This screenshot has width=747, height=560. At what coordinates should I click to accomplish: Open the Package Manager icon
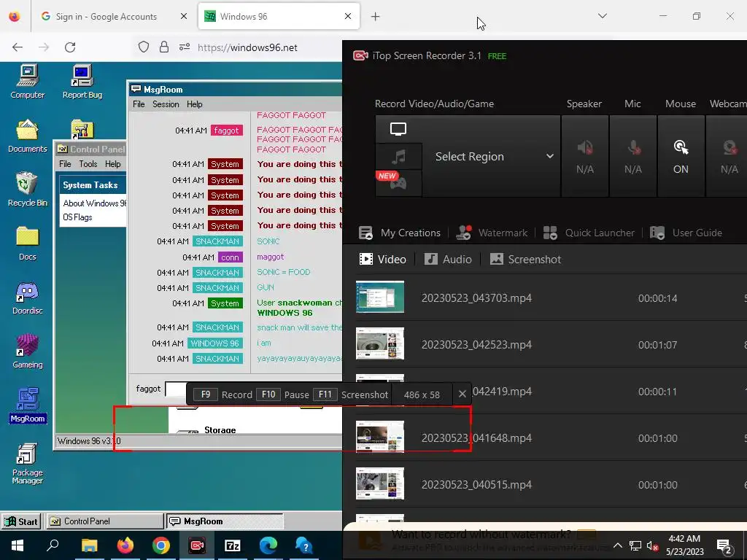[28, 463]
